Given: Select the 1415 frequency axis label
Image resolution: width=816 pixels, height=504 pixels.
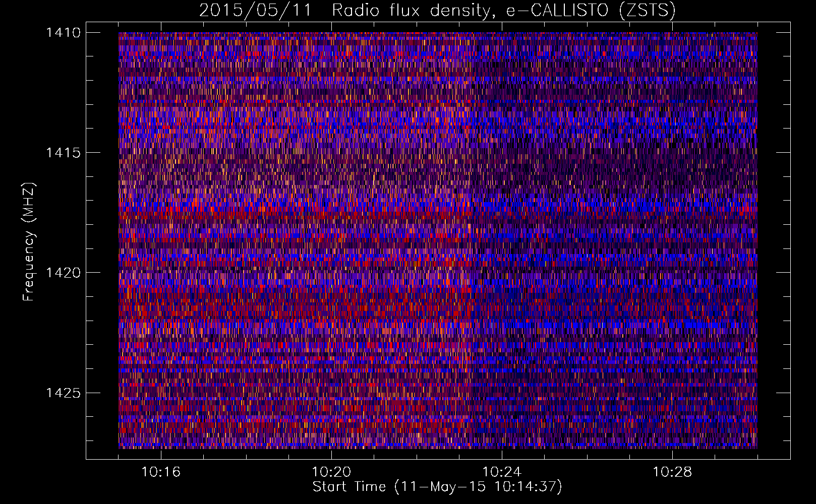Looking at the screenshot, I should pos(63,153).
